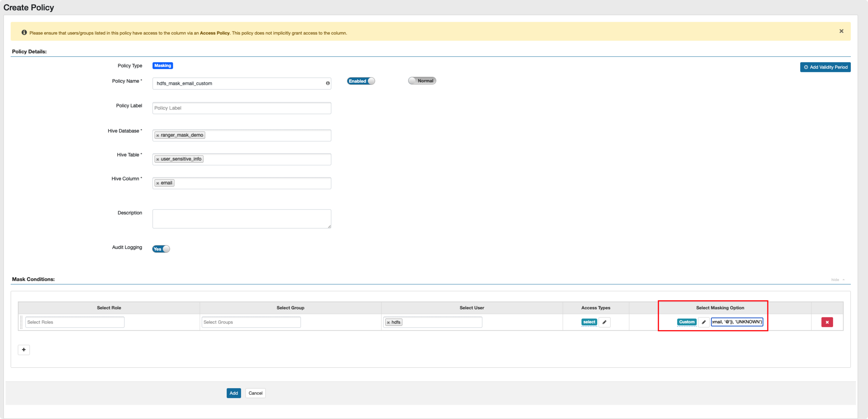This screenshot has width=868, height=419.
Task: Edit access types with pencil icon
Action: 604,322
